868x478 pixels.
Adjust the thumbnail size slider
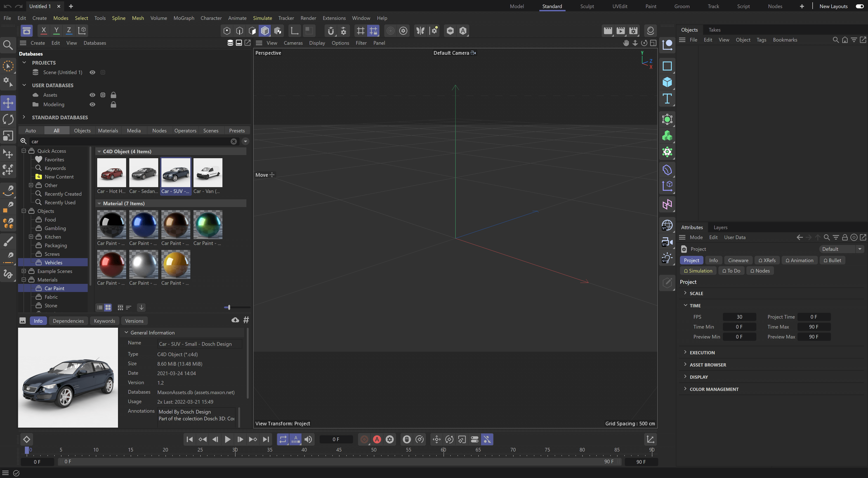[229, 307]
